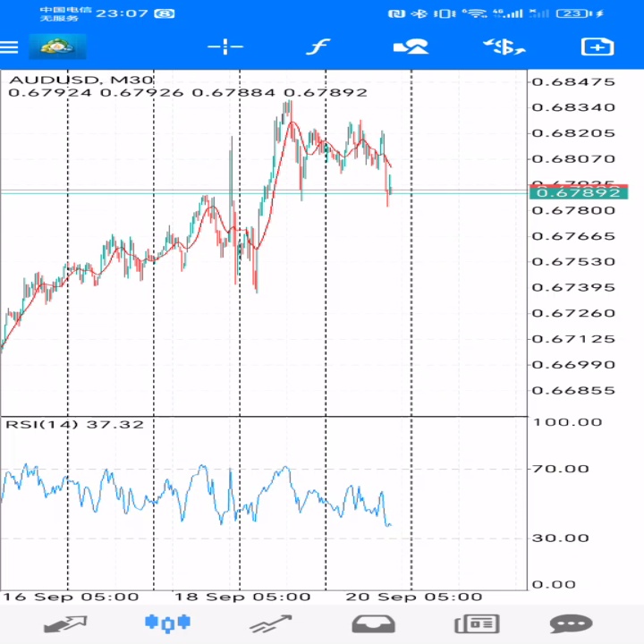Open the Trade tab with trend line

click(271, 623)
